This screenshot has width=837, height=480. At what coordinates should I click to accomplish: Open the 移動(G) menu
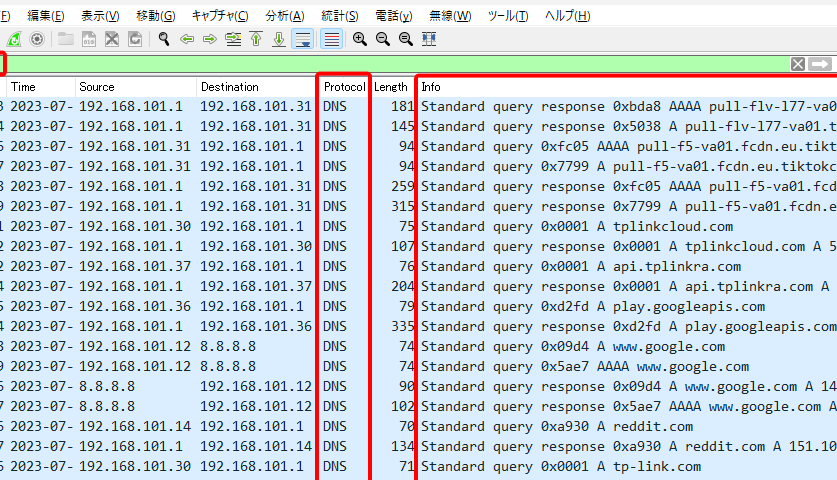pyautogui.click(x=155, y=16)
